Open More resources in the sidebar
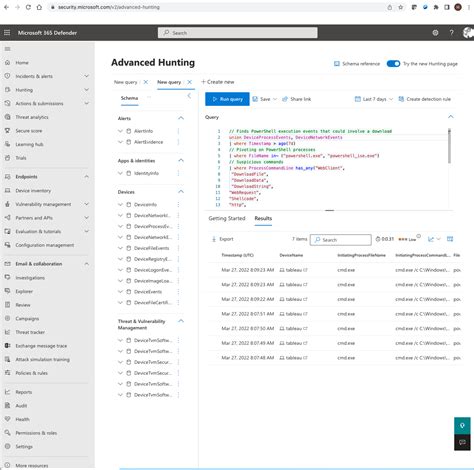This screenshot has width=474, height=470. 32,465
